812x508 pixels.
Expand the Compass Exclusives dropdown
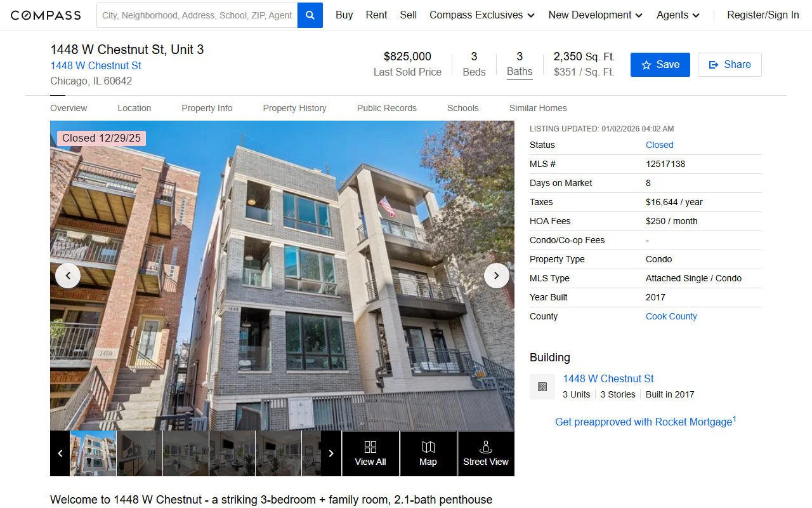click(x=482, y=15)
